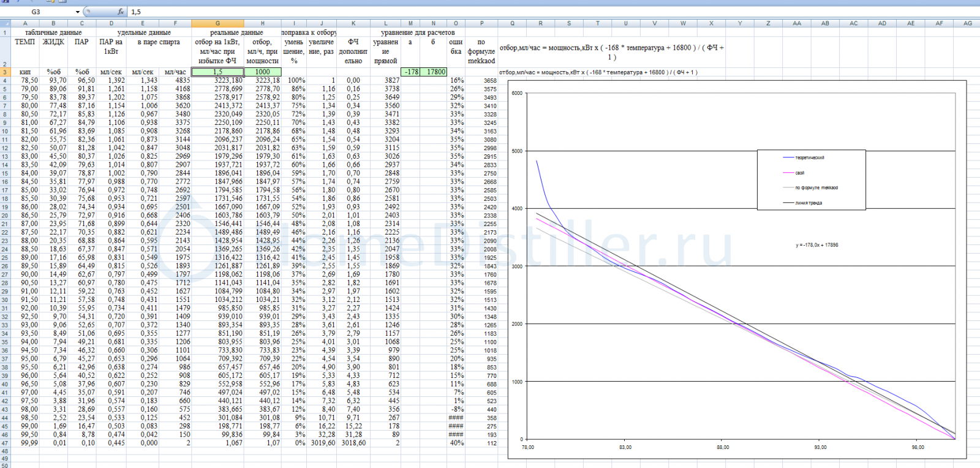Click the 'свой' pink legend entry
This screenshot has width=980, height=468.
[799, 173]
